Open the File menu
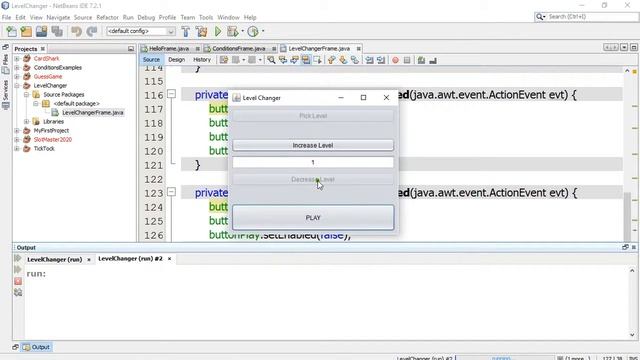The width and height of the screenshot is (640, 360). click(x=7, y=18)
